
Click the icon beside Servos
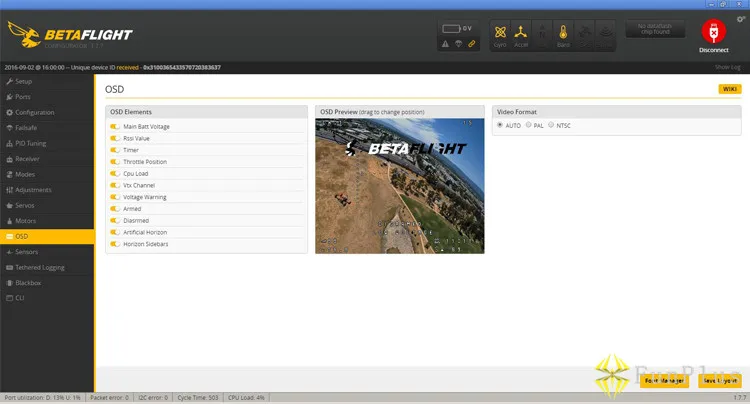tap(10, 206)
